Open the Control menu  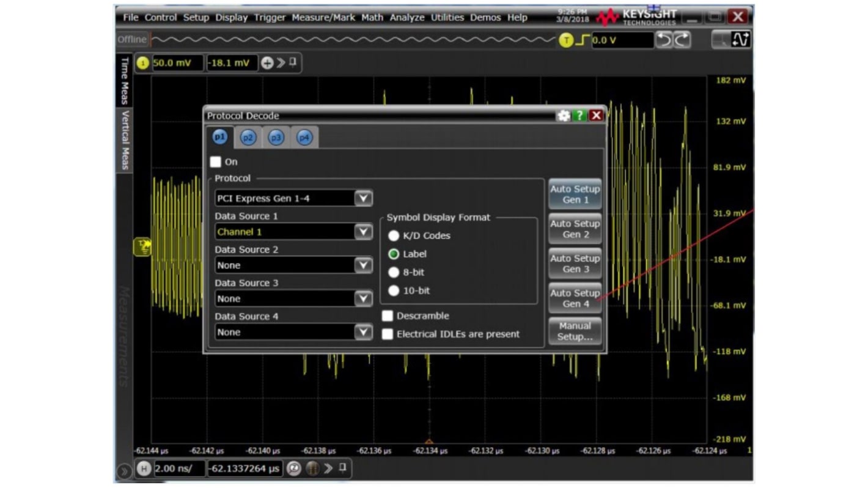pos(161,17)
